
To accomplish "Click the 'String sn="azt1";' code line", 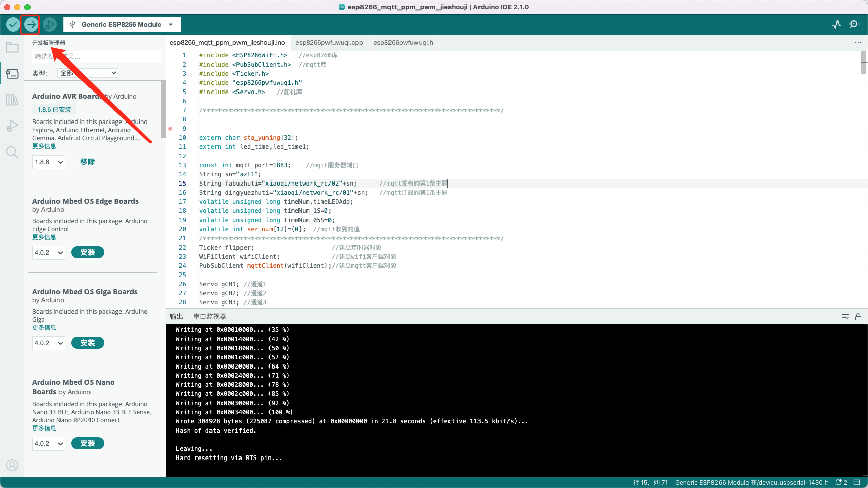I will (230, 174).
